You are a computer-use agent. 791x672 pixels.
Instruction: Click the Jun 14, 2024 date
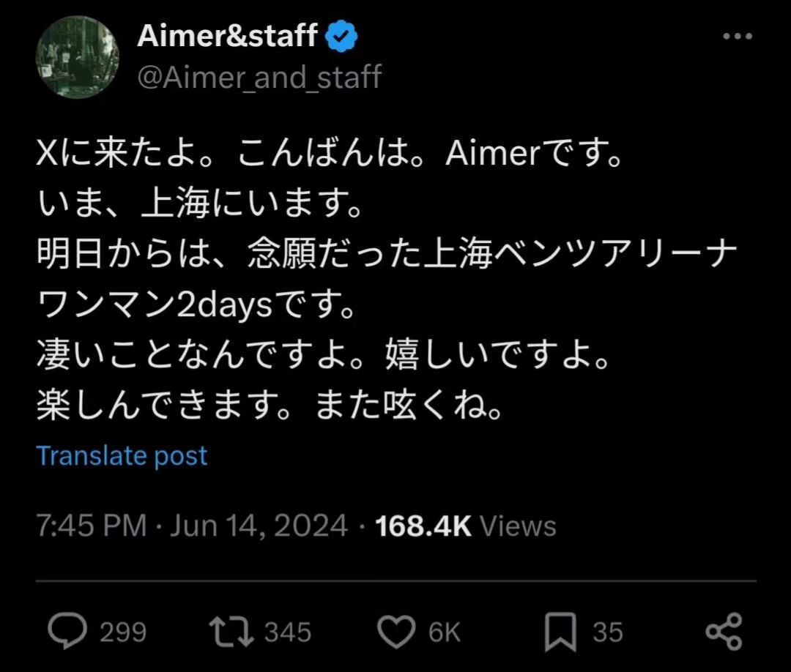tap(259, 526)
